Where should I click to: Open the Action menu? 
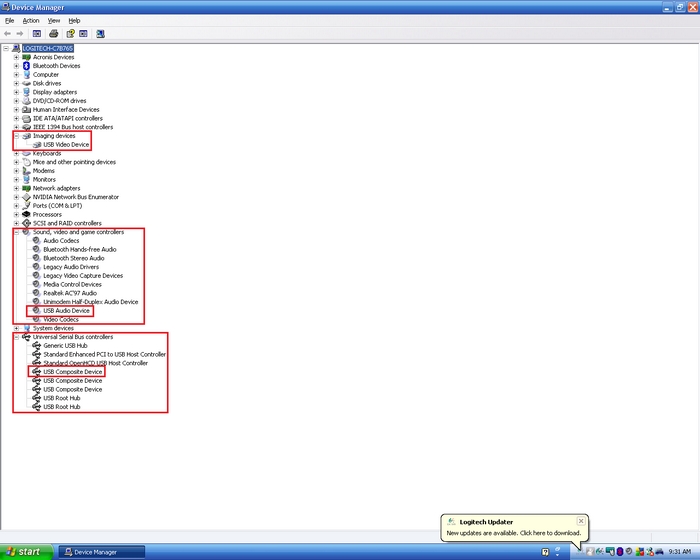[31, 21]
